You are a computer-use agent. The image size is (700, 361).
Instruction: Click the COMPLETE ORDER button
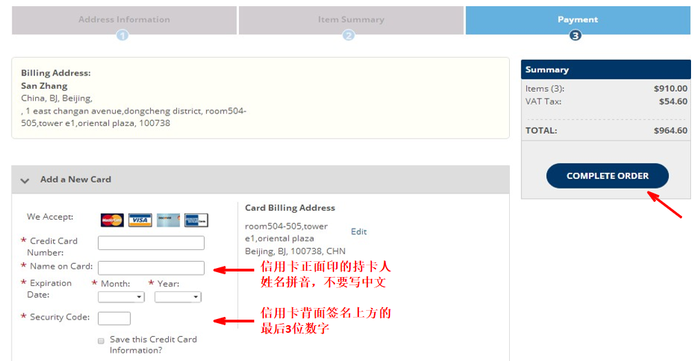pos(607,176)
